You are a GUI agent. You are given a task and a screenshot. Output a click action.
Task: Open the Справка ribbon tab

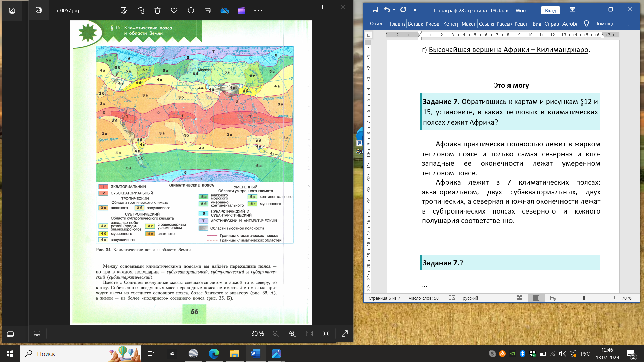click(552, 24)
